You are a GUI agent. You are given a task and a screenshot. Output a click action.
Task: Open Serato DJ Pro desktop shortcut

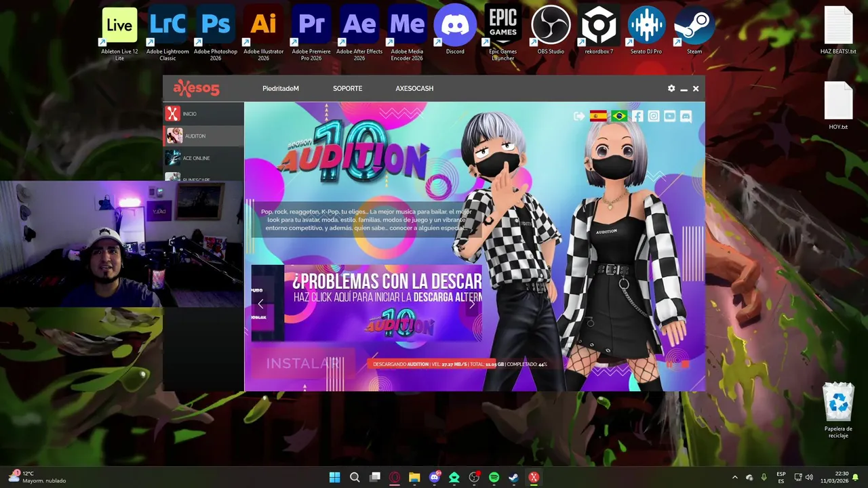pos(646,30)
